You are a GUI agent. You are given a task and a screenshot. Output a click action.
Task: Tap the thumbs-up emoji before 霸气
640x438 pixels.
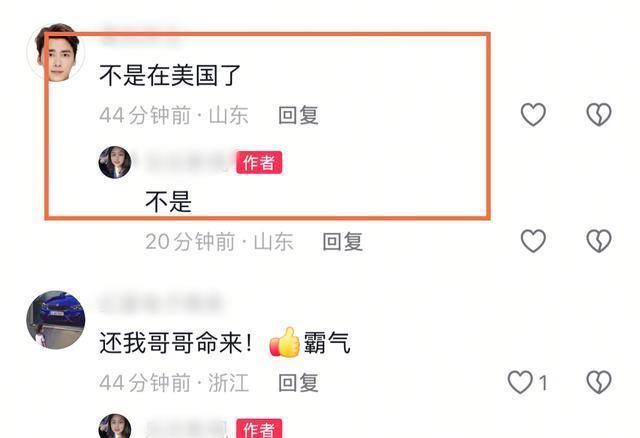[285, 342]
